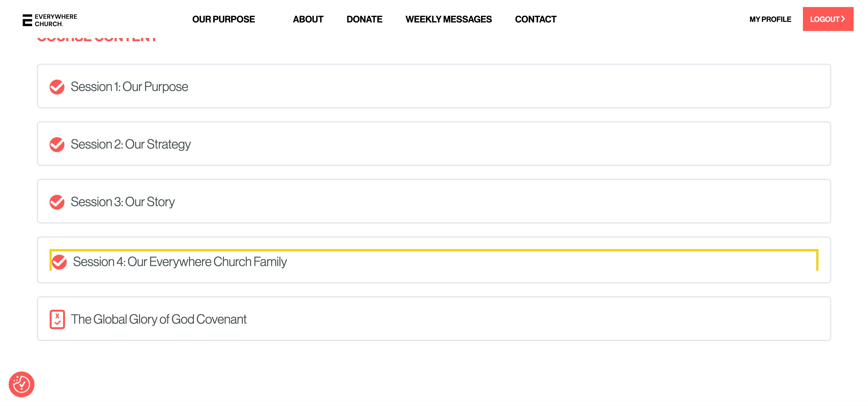This screenshot has height=406, width=868.
Task: Open My Profile
Action: 770,19
